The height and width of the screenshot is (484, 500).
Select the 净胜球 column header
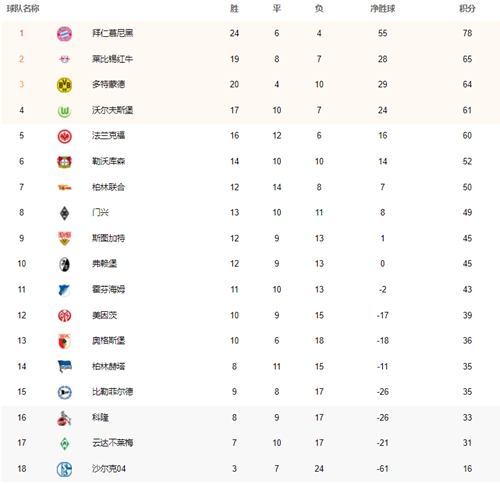[x=382, y=8]
